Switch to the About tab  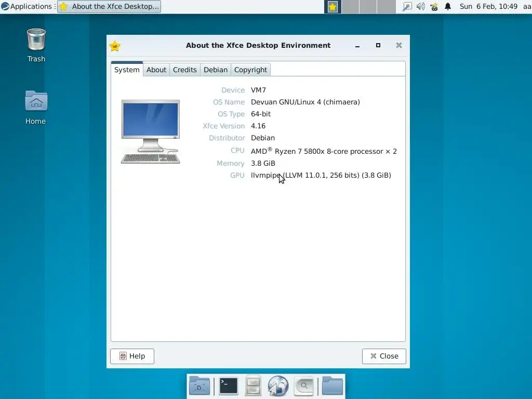(156, 70)
